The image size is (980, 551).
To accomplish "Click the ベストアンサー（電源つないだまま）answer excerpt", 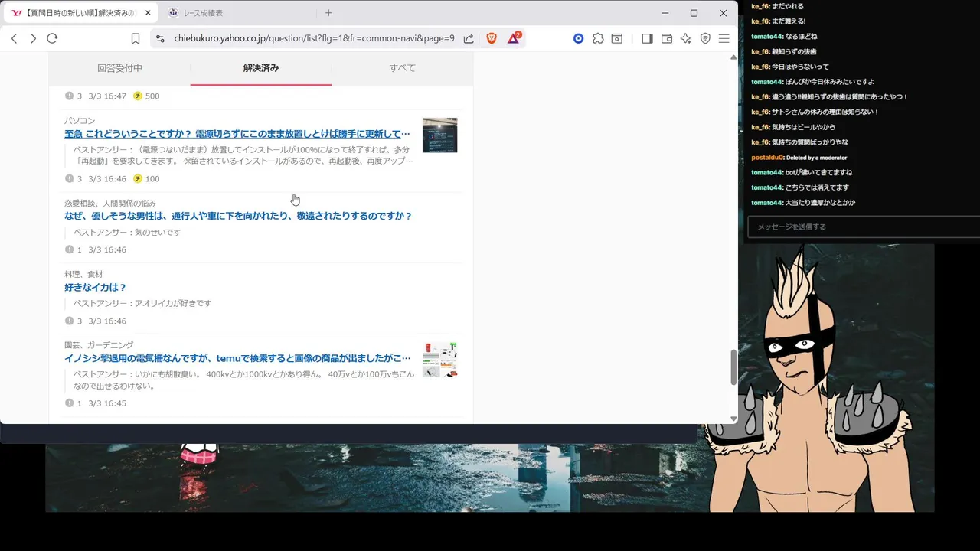I will point(243,155).
